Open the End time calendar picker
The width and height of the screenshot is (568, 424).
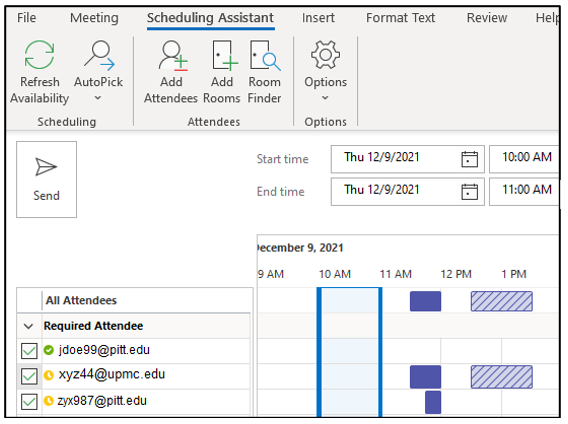pos(469,192)
